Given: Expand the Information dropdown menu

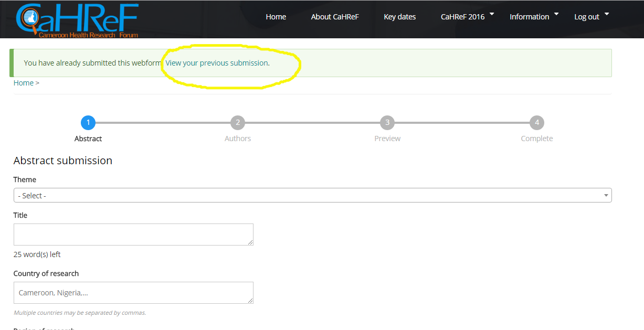Looking at the screenshot, I should (x=533, y=17).
